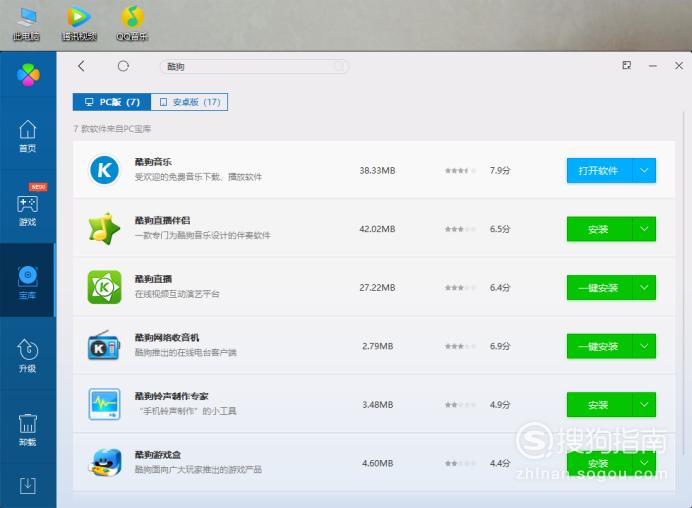The image size is (692, 508).
Task: Expand install options for 酷狗直播
Action: pyautogui.click(x=644, y=288)
